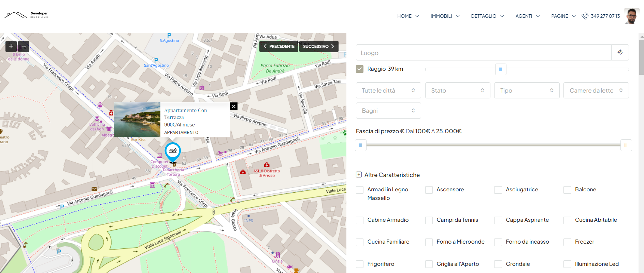Open the IMMOBILI menu
The width and height of the screenshot is (644, 273).
(x=445, y=16)
